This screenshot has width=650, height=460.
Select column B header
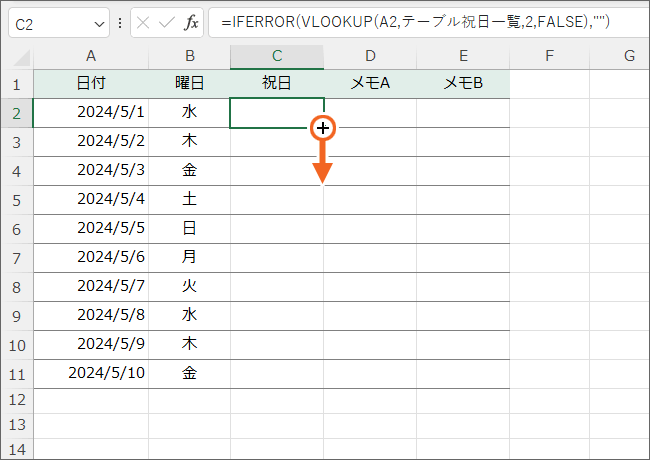tap(189, 56)
